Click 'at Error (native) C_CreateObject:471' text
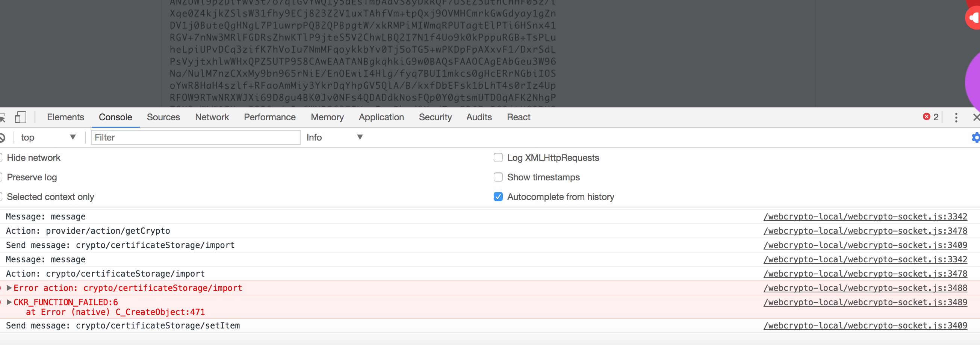 (115, 312)
